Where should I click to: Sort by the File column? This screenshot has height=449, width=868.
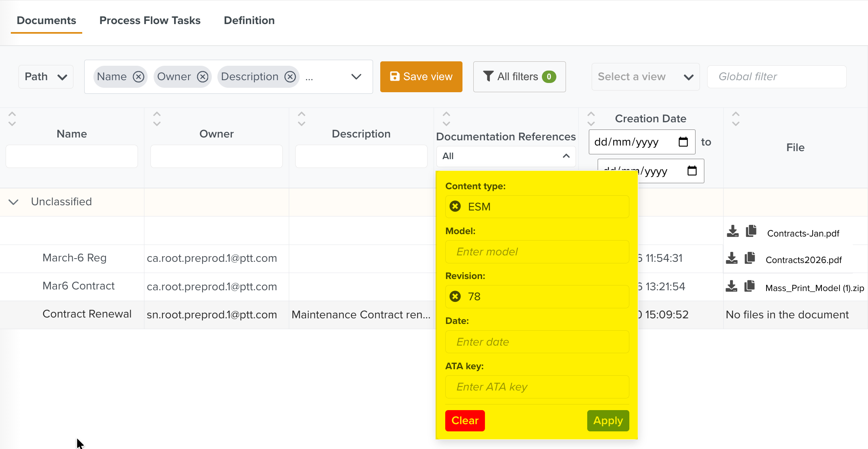736,119
